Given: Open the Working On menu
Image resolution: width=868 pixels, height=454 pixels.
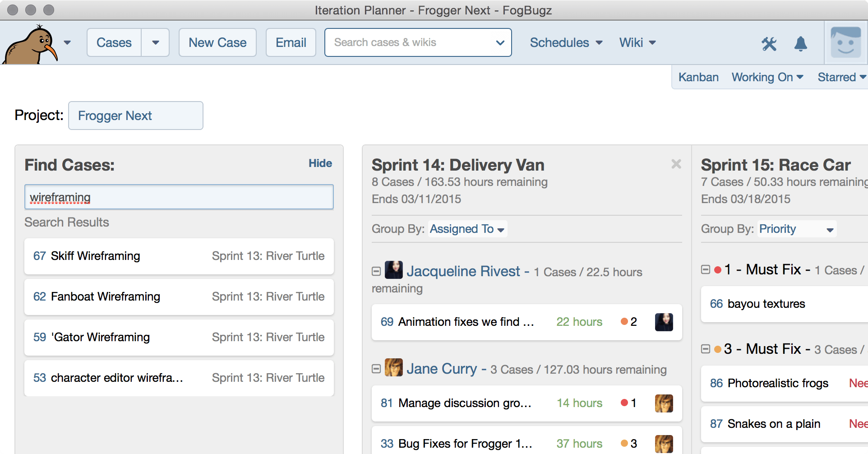Looking at the screenshot, I should click(x=767, y=77).
